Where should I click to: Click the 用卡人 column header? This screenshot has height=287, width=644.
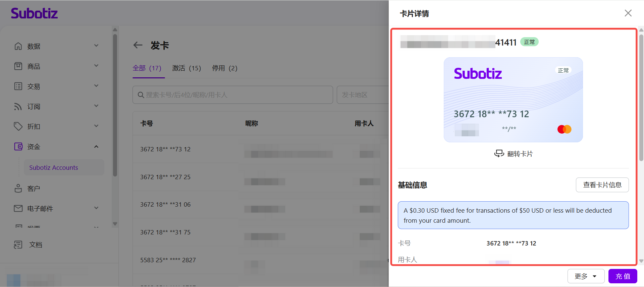click(x=364, y=124)
